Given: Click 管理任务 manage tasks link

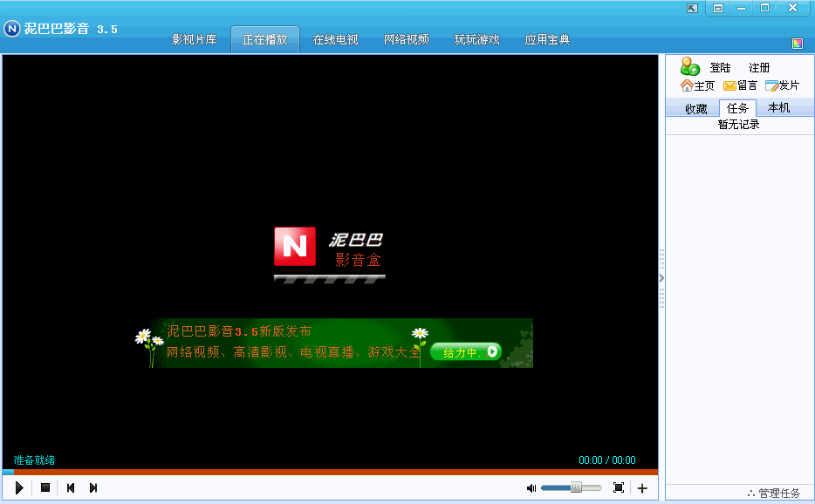Looking at the screenshot, I should click(x=774, y=493).
